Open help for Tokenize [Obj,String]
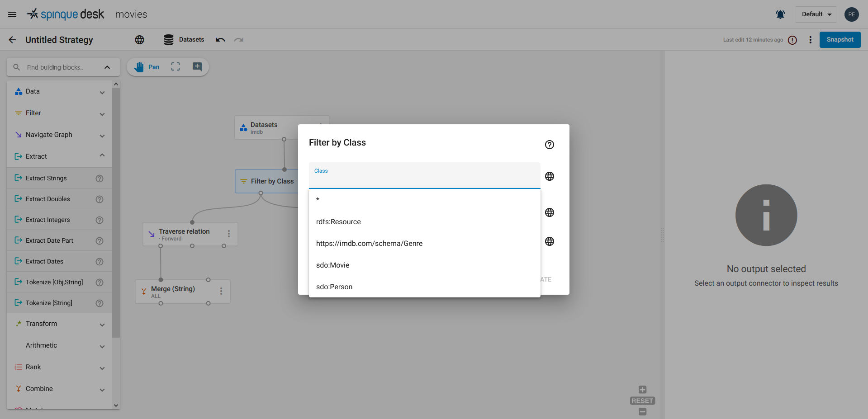This screenshot has height=419, width=868. click(x=100, y=282)
